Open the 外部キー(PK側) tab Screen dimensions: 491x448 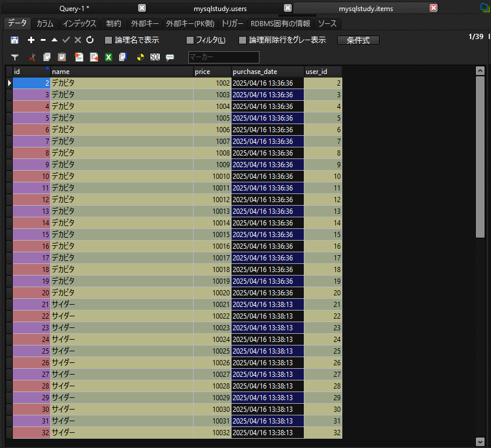click(x=190, y=24)
